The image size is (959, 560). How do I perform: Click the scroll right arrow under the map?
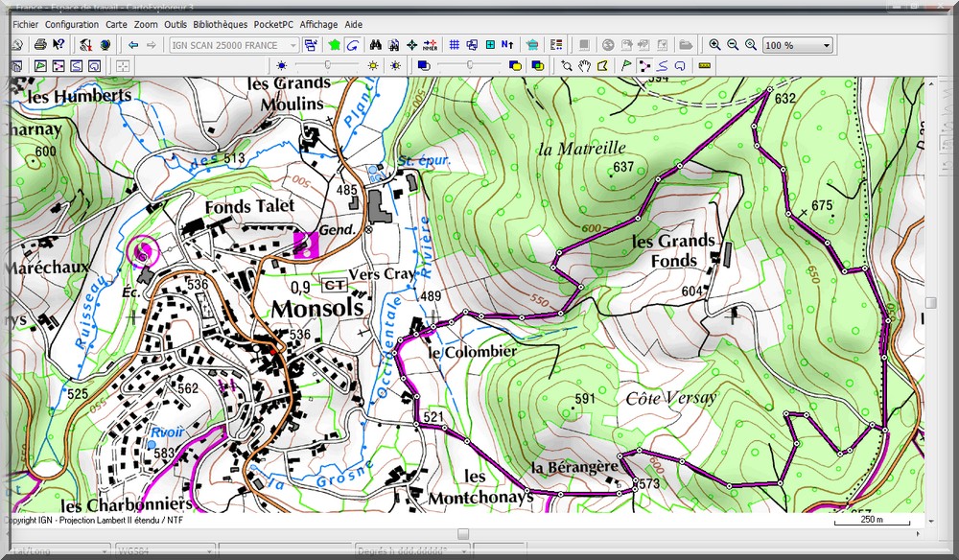coord(918,534)
